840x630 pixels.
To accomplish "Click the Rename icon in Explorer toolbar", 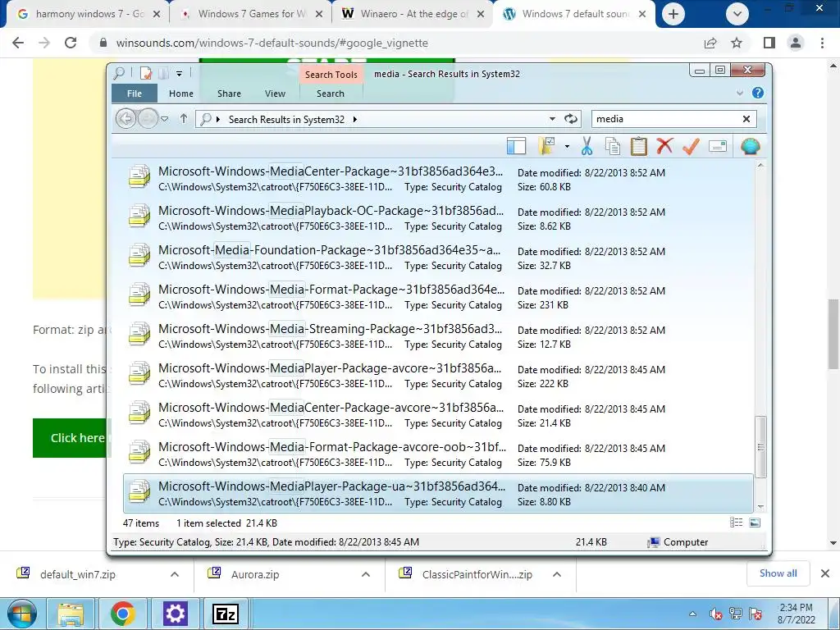I will [x=717, y=146].
